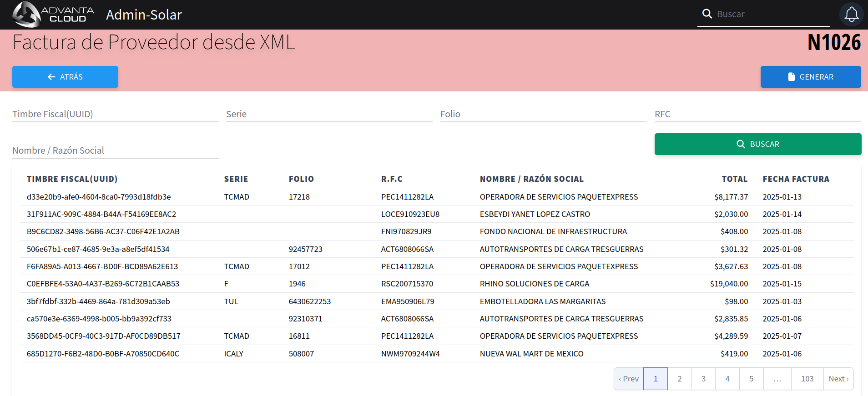Click NOMBRE / RAZÓN SOCIAL column header
The height and width of the screenshot is (396, 868).
pyautogui.click(x=532, y=179)
